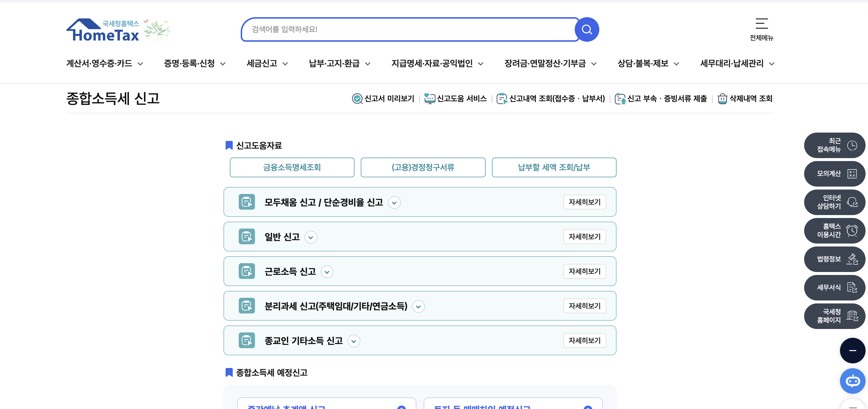Open 홈택스 이용시간 alarm shortcut
The width and height of the screenshot is (868, 409).
(834, 231)
